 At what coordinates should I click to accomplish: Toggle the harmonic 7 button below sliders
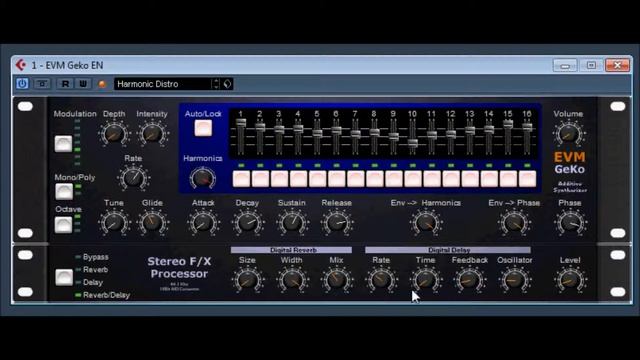click(356, 179)
